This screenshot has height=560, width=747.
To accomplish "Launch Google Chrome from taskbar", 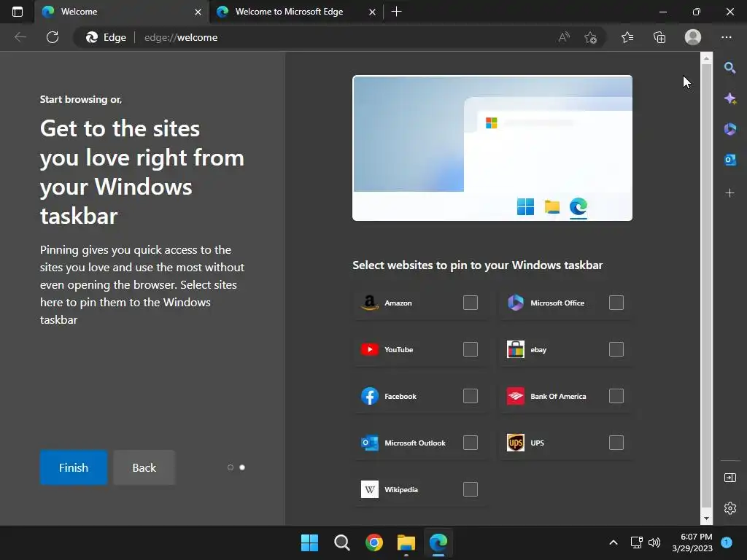I will [x=374, y=542].
